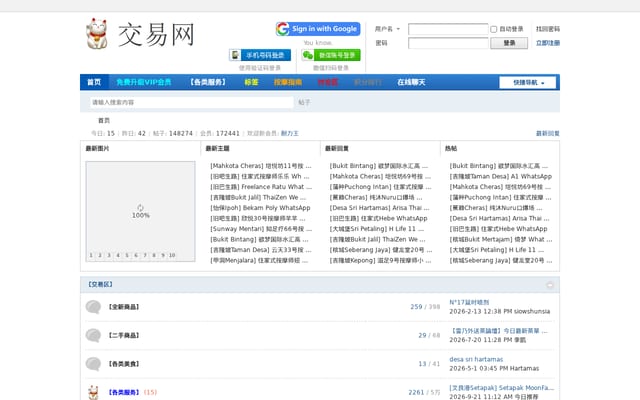Open the 免费升级VIP会员 navigation item
The height and width of the screenshot is (400, 640).
click(x=143, y=82)
